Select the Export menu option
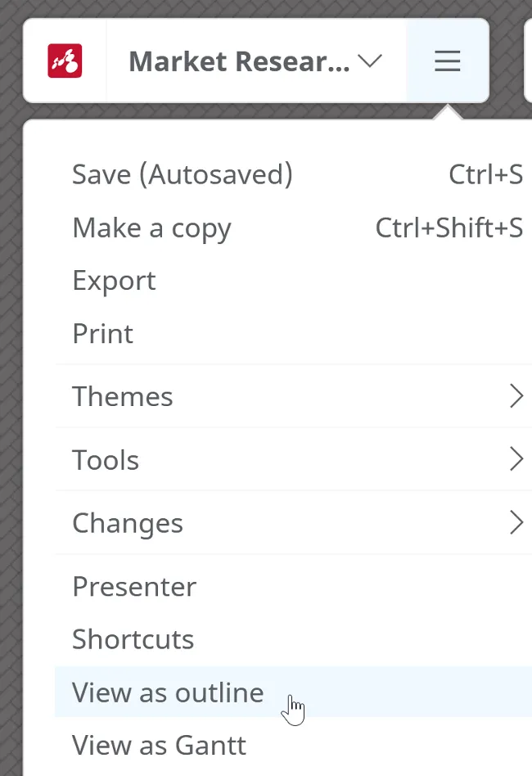The image size is (532, 776). 114,281
